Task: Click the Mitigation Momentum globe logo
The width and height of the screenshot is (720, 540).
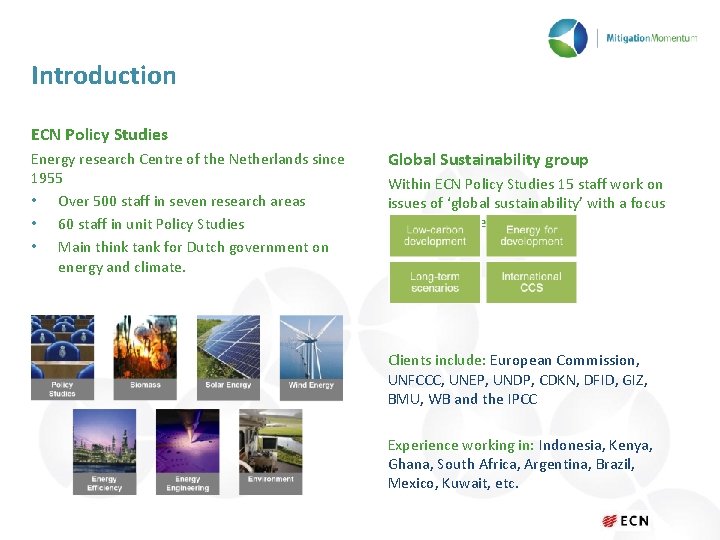Action: point(568,38)
